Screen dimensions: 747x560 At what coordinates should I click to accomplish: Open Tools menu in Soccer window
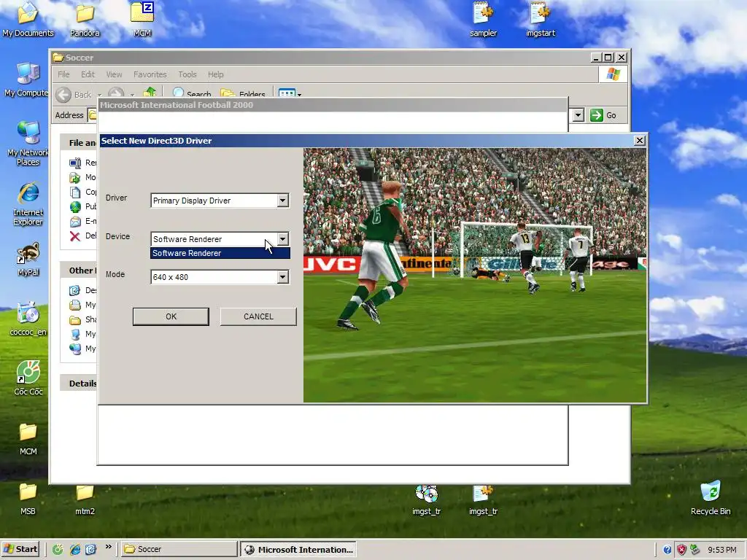coord(187,74)
